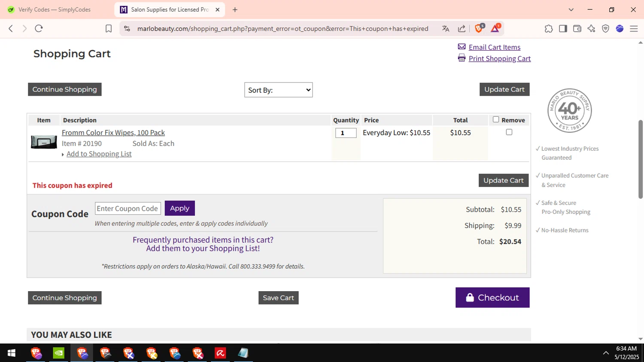This screenshot has height=362, width=644.
Task: Open Brave VPN shield icon
Action: [x=605, y=28]
